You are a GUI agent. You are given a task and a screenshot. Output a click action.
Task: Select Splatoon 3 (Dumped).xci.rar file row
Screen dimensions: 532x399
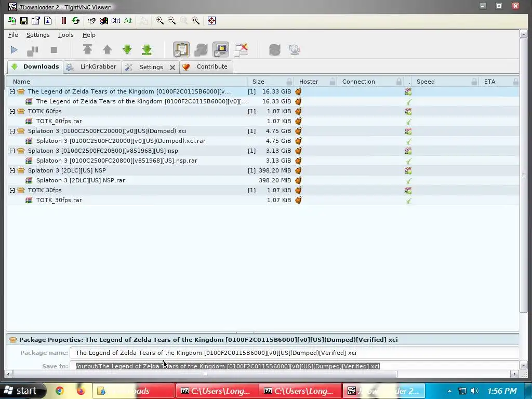click(263, 141)
